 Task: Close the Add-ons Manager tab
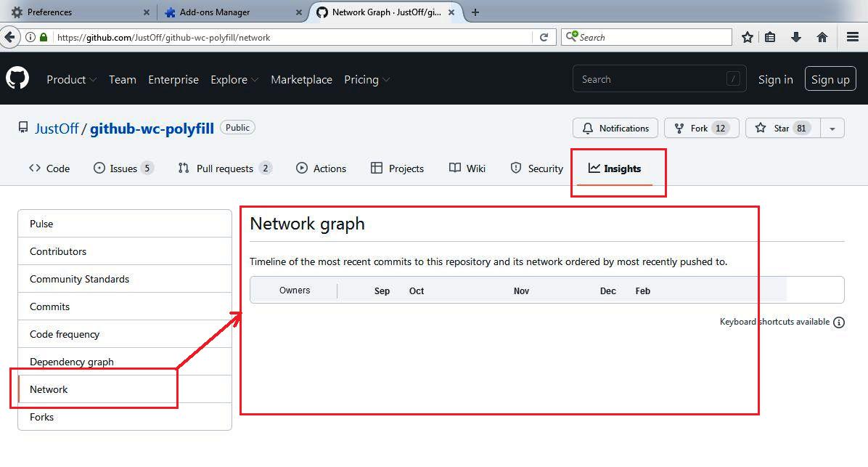[299, 12]
